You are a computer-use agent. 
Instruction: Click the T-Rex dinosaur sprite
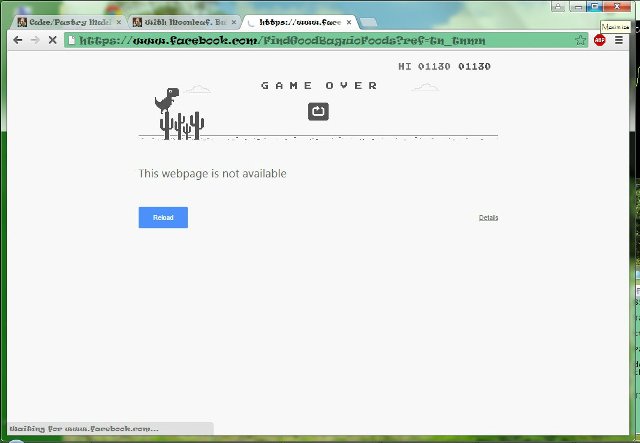coord(164,101)
